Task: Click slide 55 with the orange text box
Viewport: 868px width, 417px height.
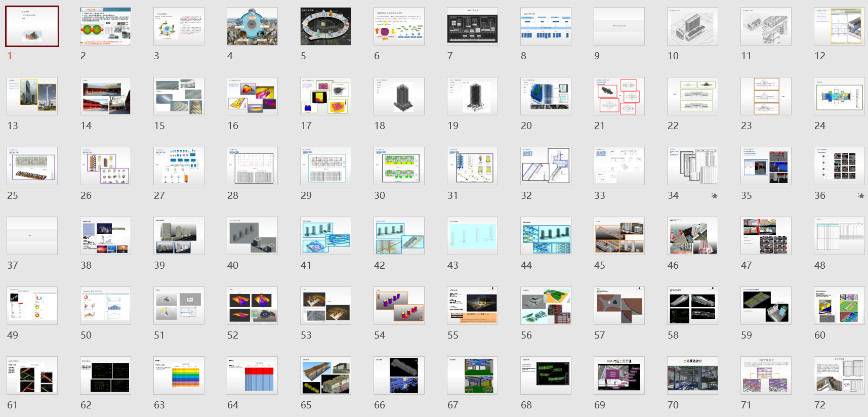Action: pyautogui.click(x=472, y=306)
